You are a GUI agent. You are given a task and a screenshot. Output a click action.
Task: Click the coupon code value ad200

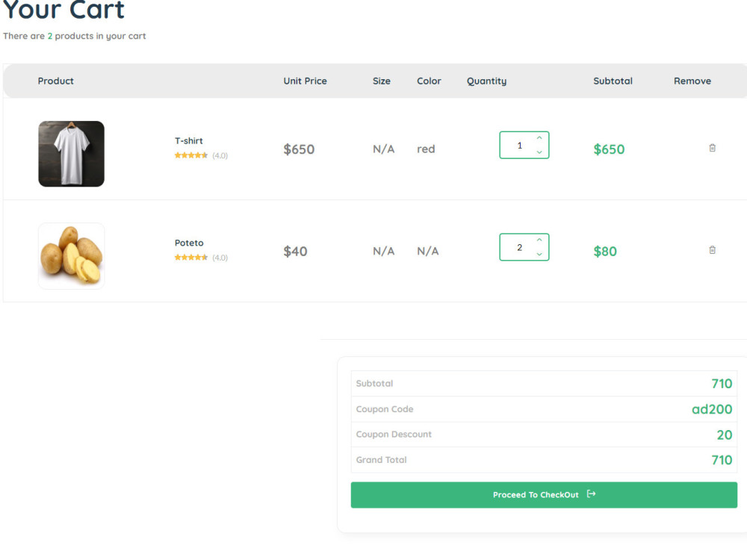point(712,409)
